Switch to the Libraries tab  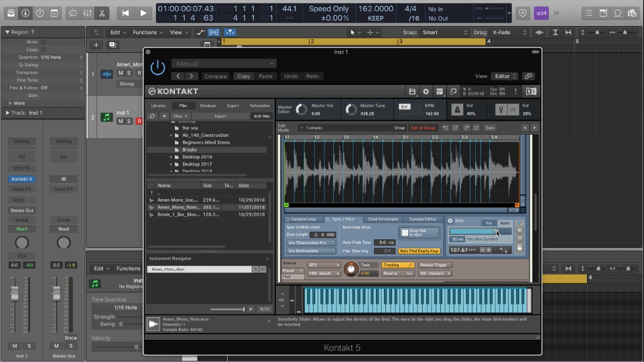click(159, 106)
